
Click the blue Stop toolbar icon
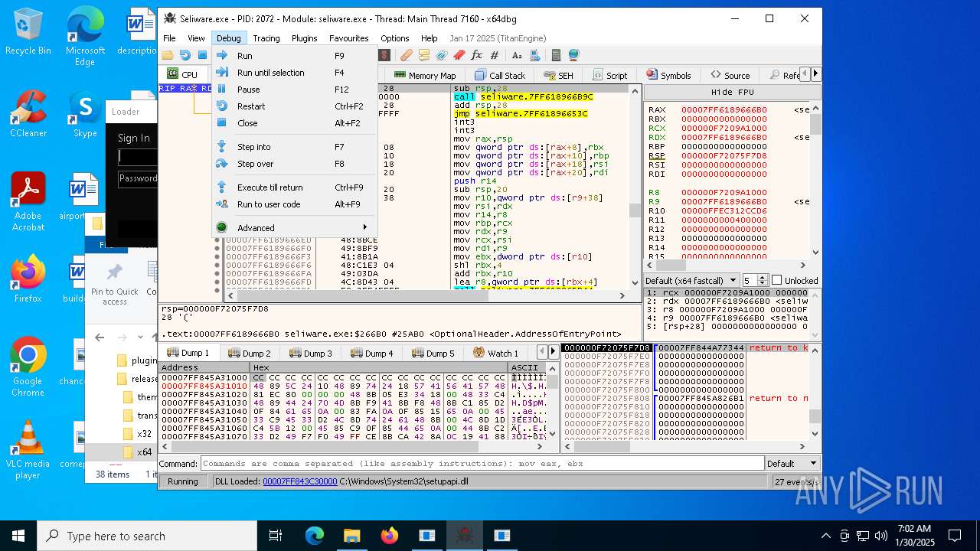pyautogui.click(x=202, y=55)
